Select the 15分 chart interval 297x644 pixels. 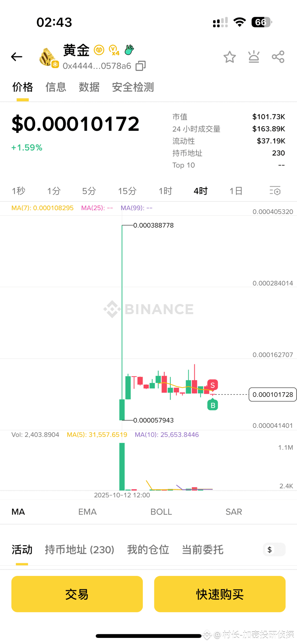coord(127,191)
